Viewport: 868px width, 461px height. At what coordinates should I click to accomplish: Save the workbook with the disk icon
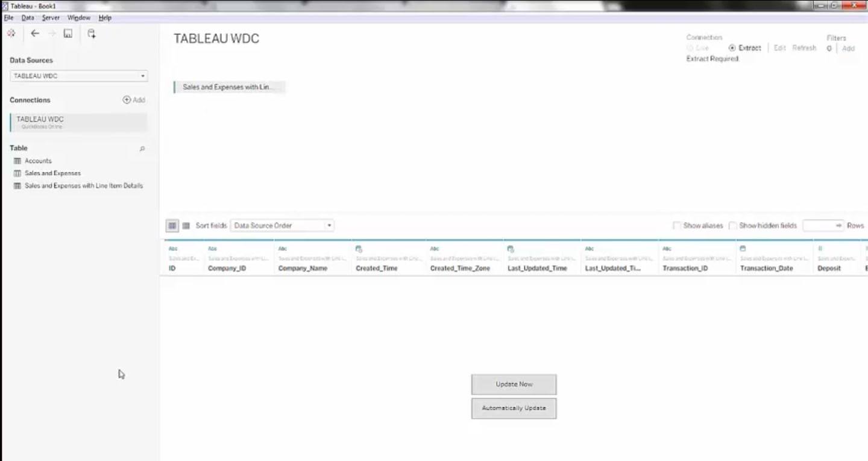[x=68, y=34]
